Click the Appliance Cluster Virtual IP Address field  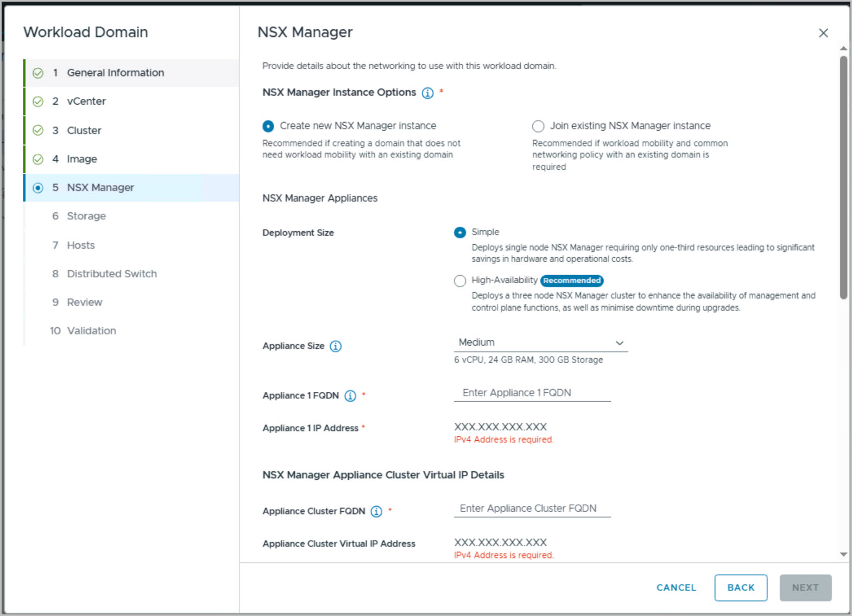click(x=501, y=543)
